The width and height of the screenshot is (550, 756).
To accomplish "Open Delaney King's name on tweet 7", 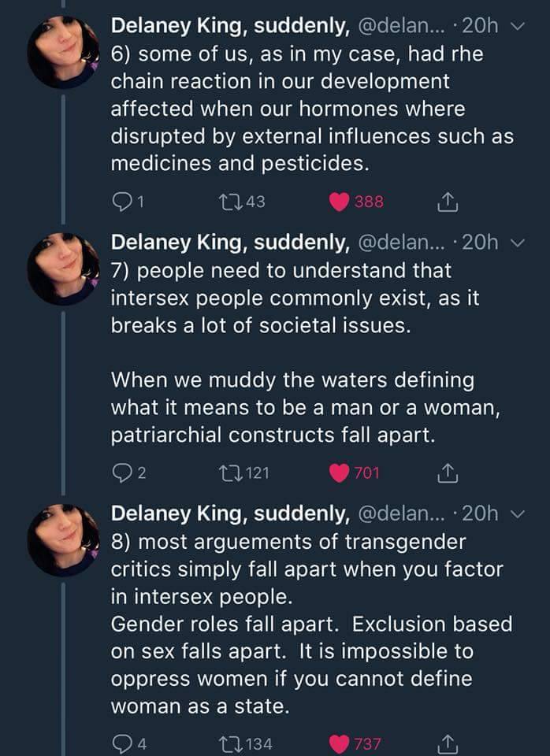I will 230,243.
